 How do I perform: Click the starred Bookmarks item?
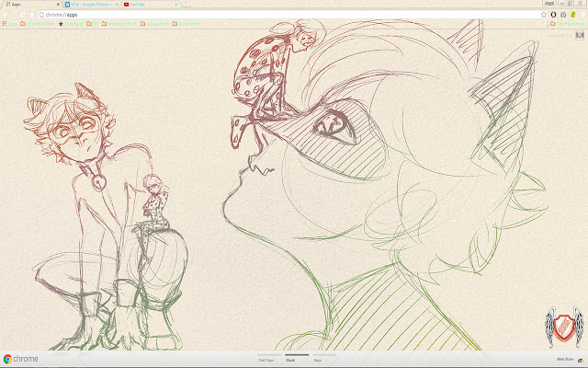click(71, 24)
